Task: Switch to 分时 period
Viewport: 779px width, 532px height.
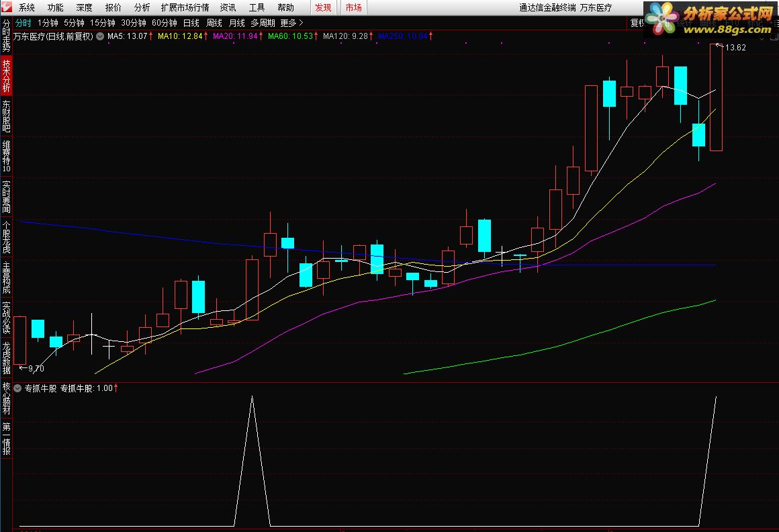Action: (23, 23)
